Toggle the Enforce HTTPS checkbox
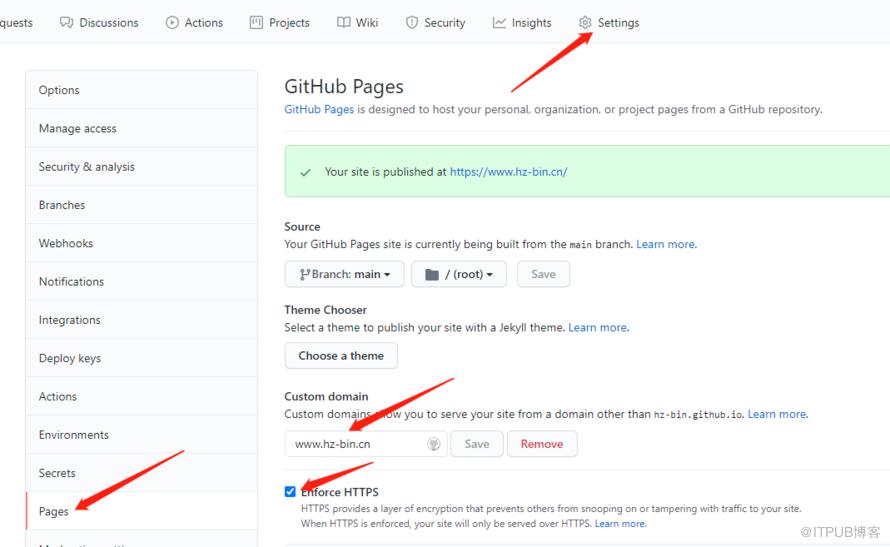This screenshot has width=890, height=547. tap(290, 491)
